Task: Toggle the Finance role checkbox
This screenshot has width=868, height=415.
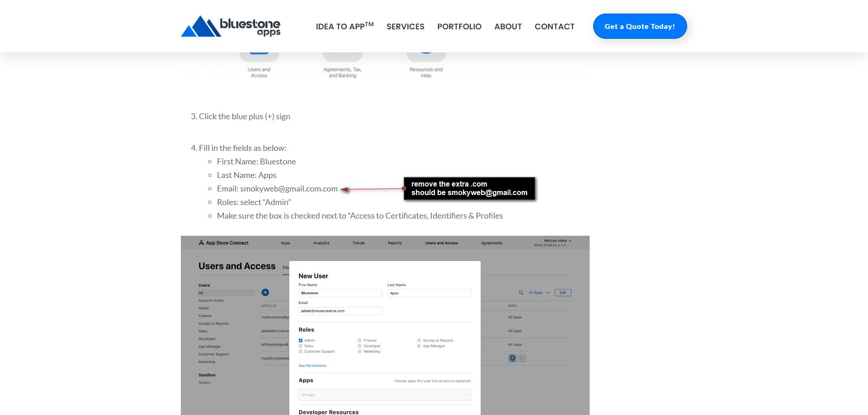Action: point(360,340)
